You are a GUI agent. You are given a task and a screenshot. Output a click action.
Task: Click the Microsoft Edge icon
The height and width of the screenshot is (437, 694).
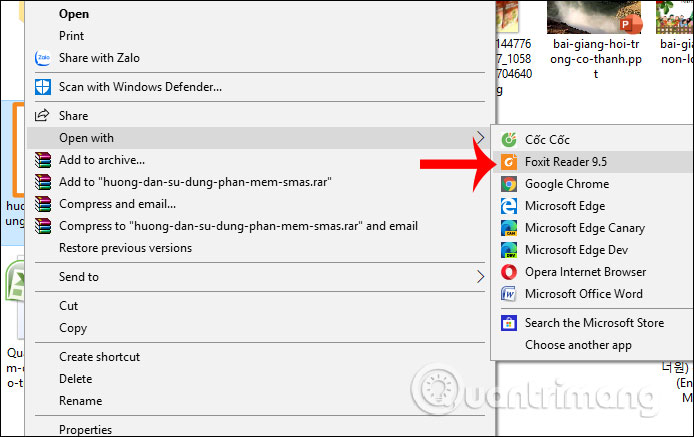(x=509, y=206)
